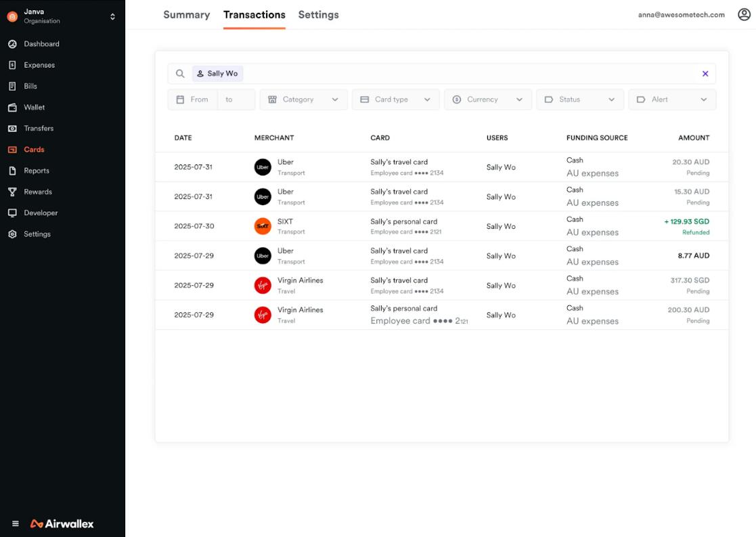
Task: Click the SIXT merchant logo
Action: 263,226
